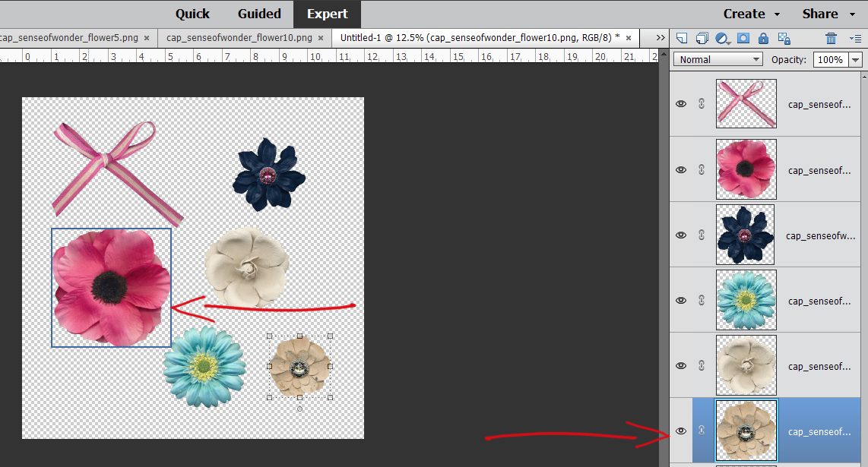Click the Opacity 100% input field
868x467 pixels.
coord(831,59)
